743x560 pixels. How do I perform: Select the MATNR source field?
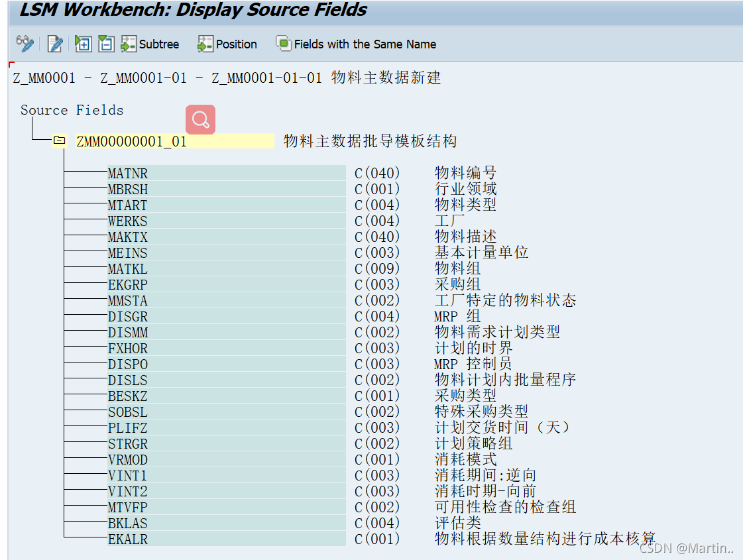227,173
